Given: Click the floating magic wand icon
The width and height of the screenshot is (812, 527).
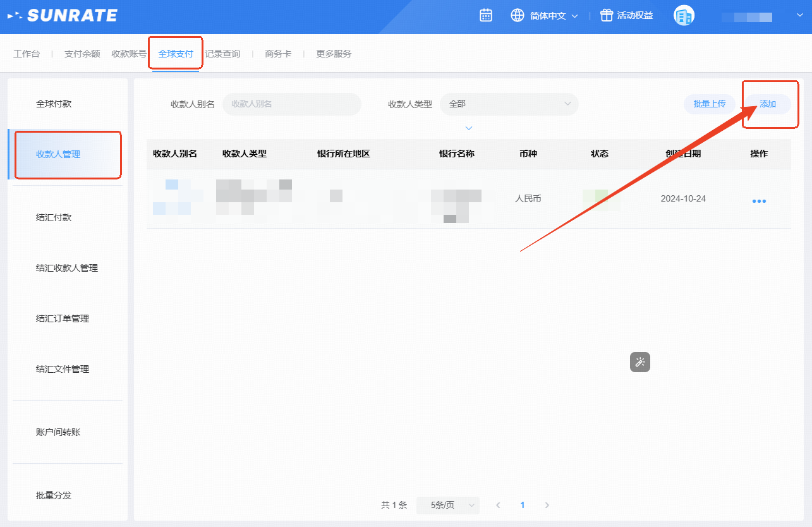Looking at the screenshot, I should coord(639,362).
